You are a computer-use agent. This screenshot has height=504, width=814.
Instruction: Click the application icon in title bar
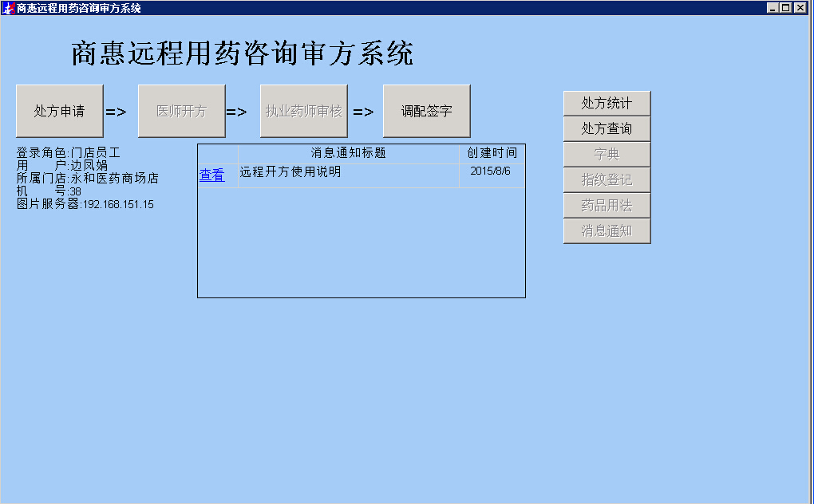click(x=8, y=8)
